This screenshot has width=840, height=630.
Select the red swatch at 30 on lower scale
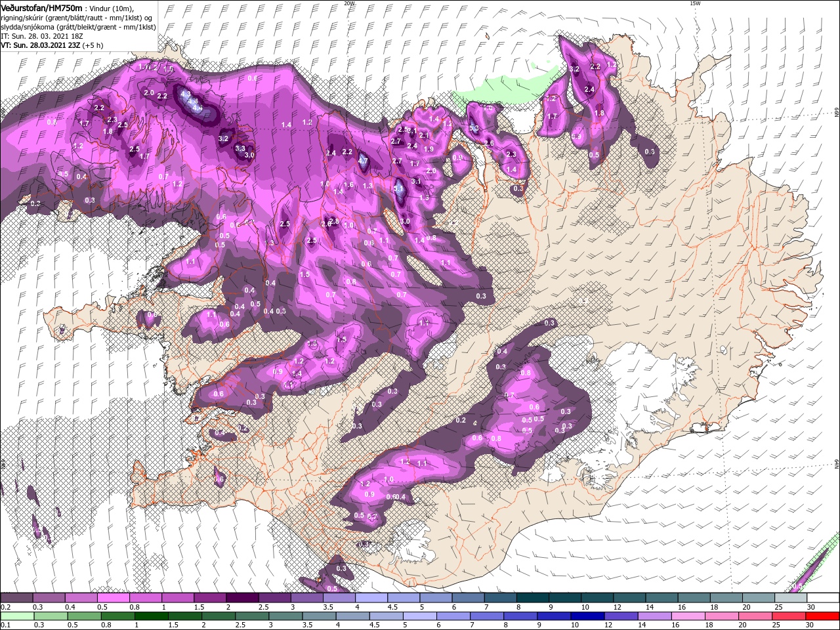coord(822,616)
